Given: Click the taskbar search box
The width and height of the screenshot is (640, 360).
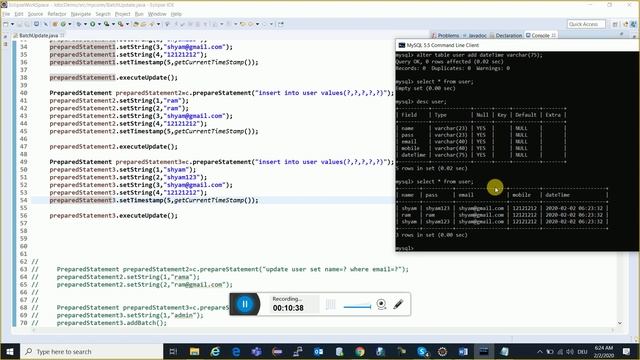Looking at the screenshot, I should (92, 351).
